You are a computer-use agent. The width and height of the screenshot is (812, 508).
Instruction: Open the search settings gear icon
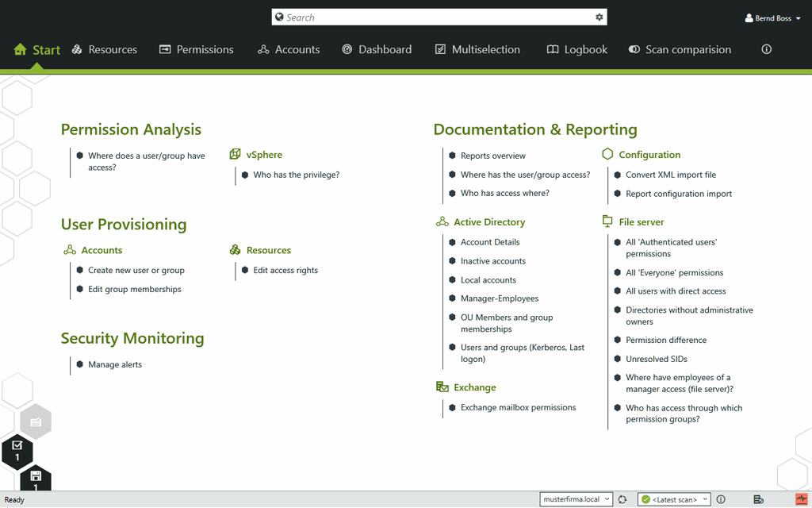tap(599, 17)
